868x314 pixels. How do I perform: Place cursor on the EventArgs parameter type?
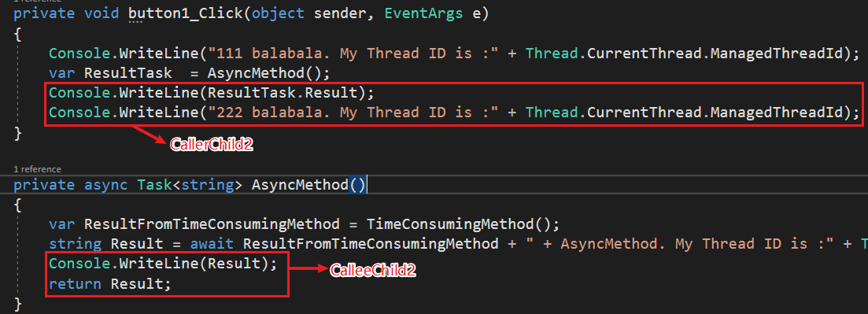[424, 13]
